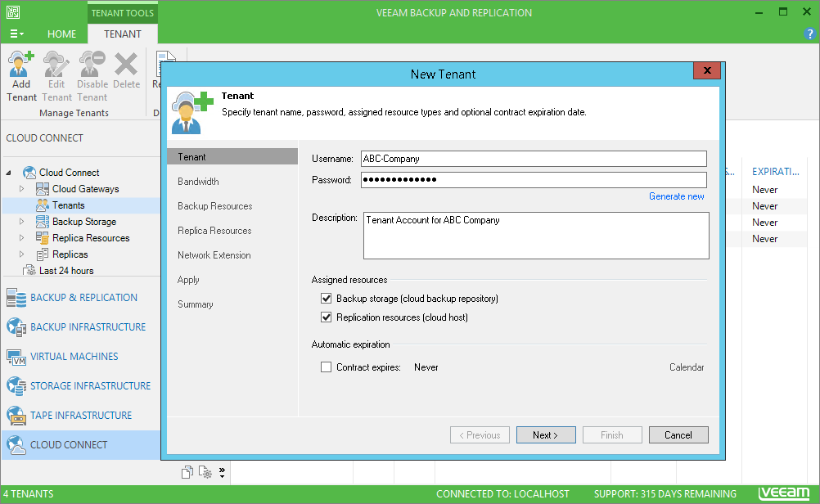Click 'CONNECTED TO: LOCALHOST' status text
This screenshot has height=504, width=820.
502,494
